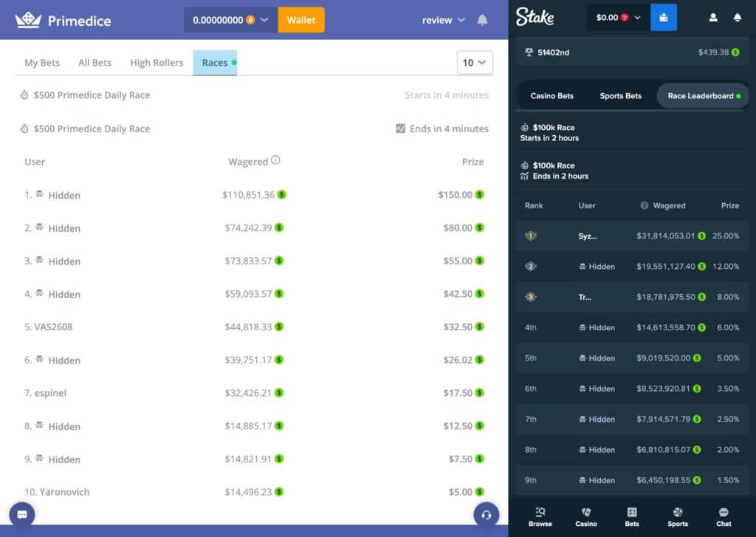The image size is (756, 537).
Task: Click the $439.38 wagered value in Stake
Action: pyautogui.click(x=714, y=52)
